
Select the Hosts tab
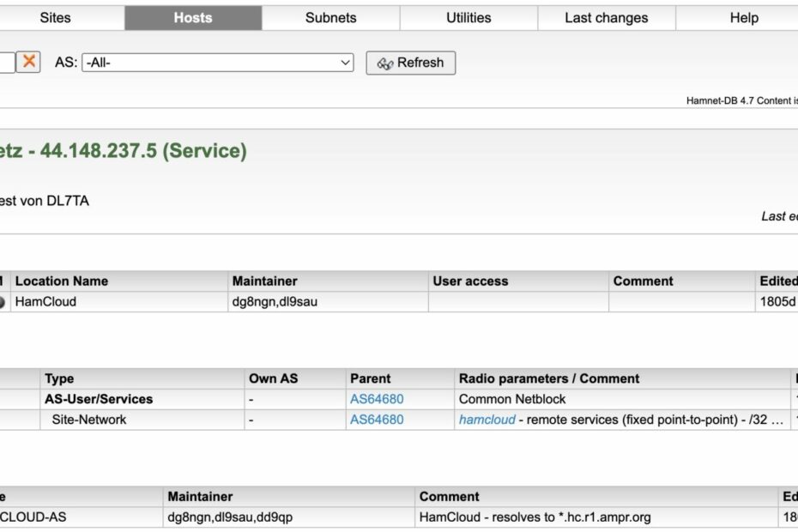pos(193,17)
